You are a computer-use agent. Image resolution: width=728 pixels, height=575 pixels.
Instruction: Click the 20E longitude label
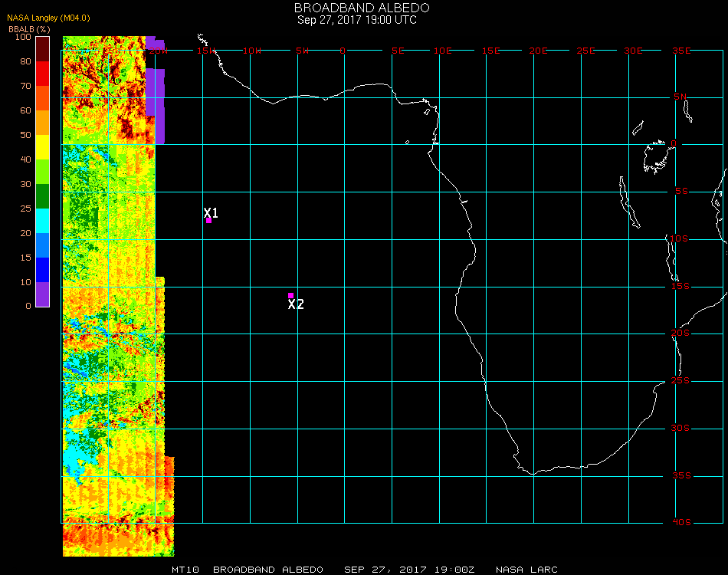click(539, 51)
